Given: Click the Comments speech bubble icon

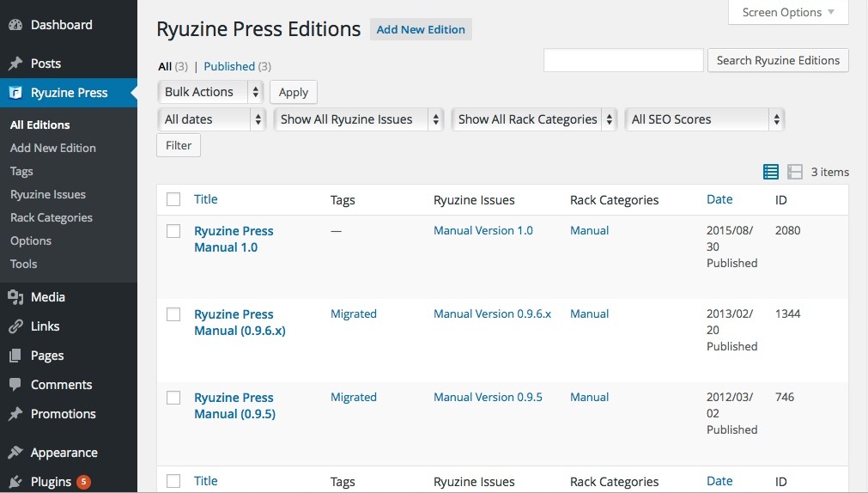Looking at the screenshot, I should (x=15, y=385).
